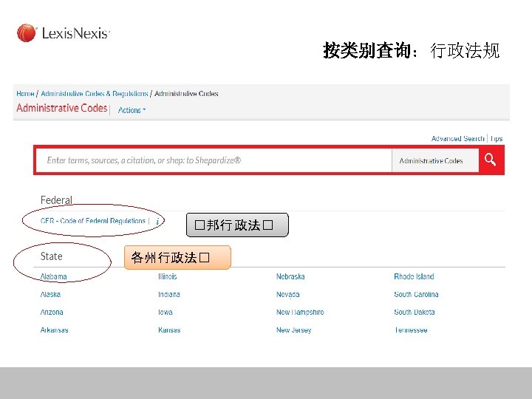Click the info icon beside CFR link
Screen dimensions: 532x399
click(157, 221)
